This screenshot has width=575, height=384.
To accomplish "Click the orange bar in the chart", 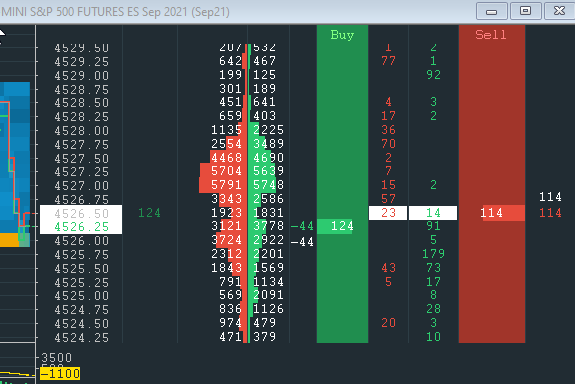I will (x=10, y=240).
